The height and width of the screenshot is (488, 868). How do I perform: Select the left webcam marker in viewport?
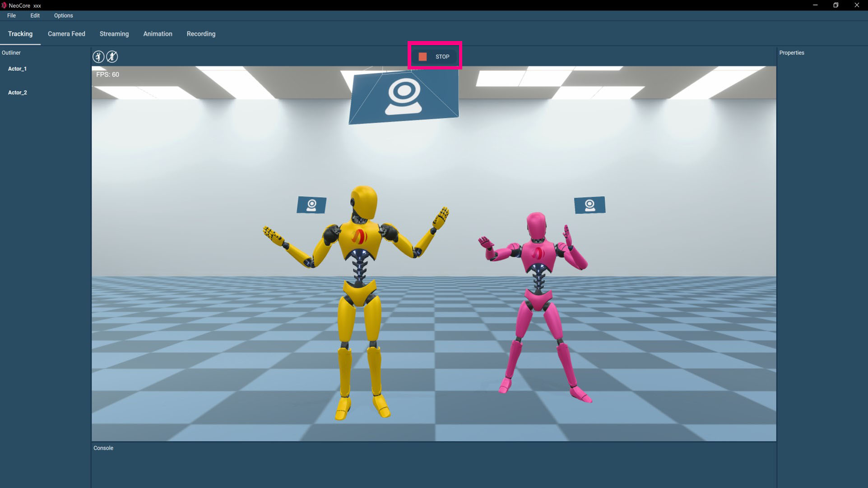point(311,205)
